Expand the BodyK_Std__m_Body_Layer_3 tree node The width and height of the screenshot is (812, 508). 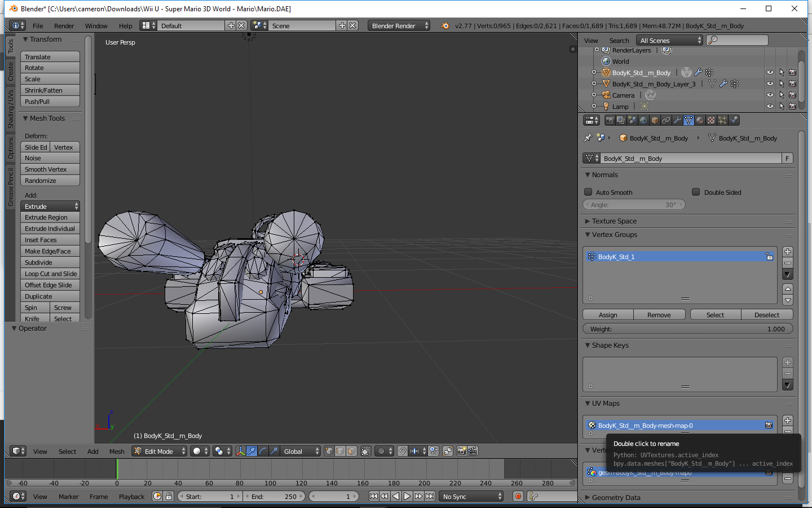594,84
